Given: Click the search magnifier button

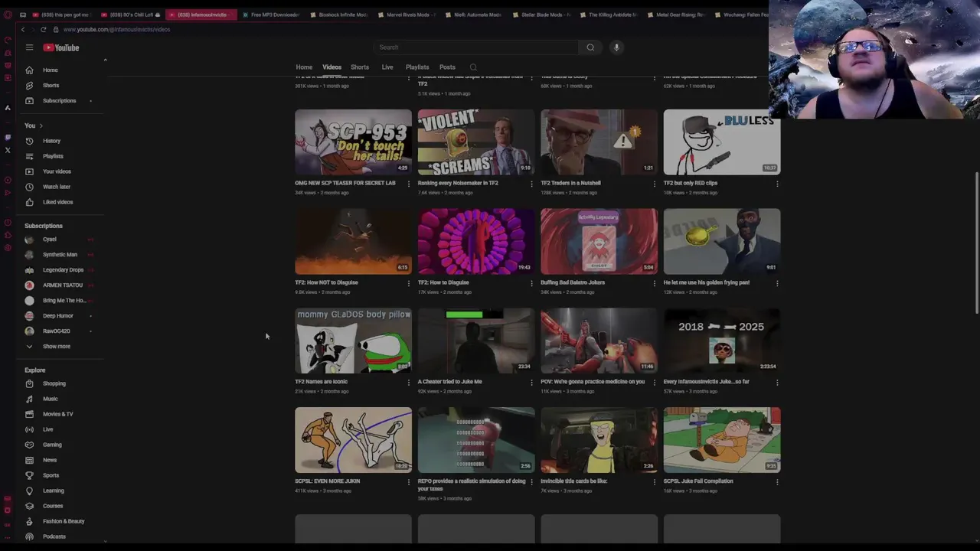Looking at the screenshot, I should (590, 47).
